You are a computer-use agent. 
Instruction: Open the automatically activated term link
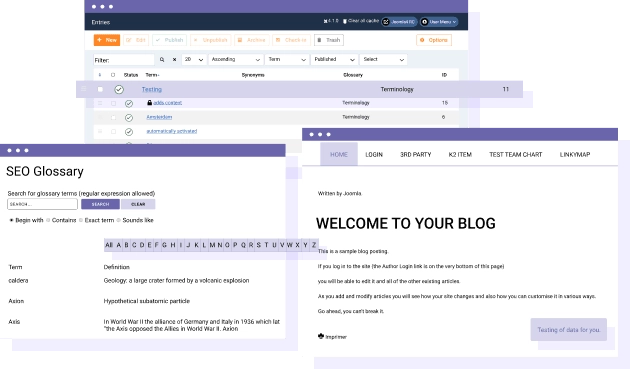(x=172, y=131)
